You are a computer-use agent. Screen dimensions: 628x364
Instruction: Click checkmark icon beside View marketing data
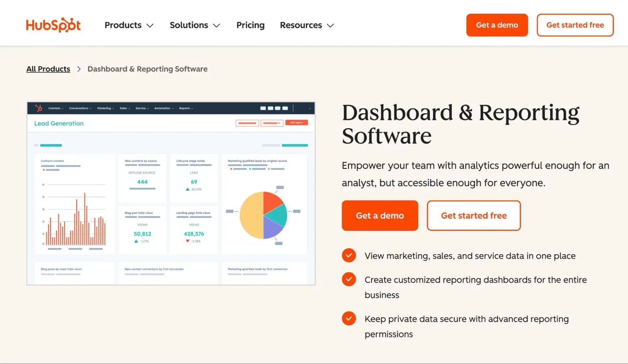pos(349,255)
